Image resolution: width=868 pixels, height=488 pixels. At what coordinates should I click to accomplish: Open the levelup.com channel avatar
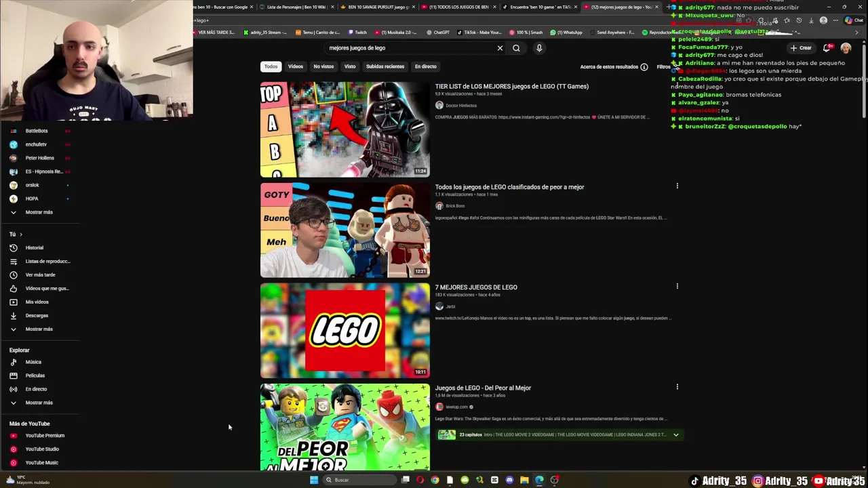tap(439, 407)
